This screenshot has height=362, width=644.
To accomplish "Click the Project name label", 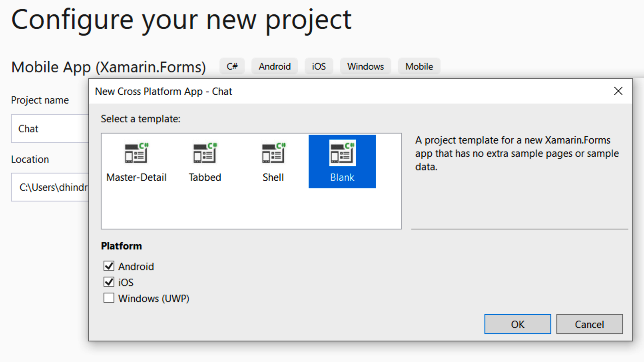I will 40,100.
